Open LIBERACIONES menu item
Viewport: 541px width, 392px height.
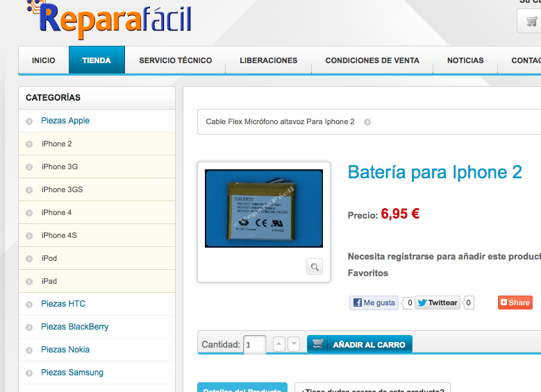[x=269, y=60]
